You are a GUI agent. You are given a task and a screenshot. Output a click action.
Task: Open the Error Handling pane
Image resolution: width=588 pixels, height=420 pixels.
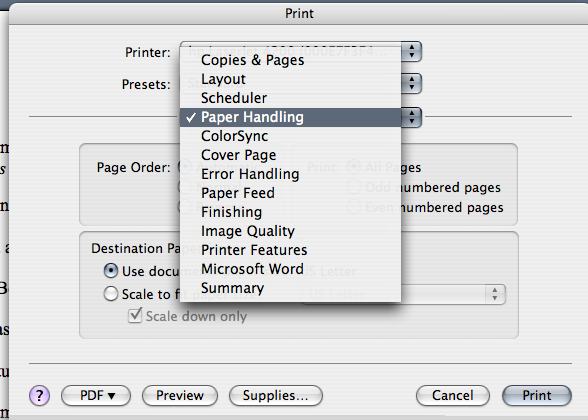290,174
